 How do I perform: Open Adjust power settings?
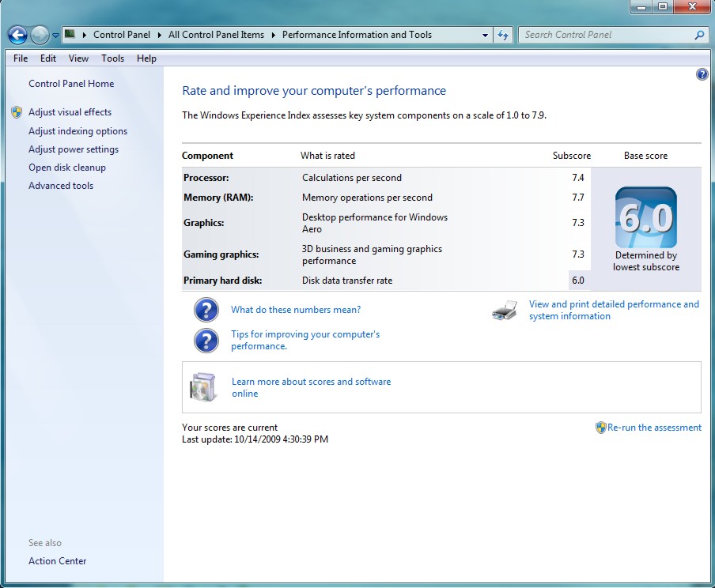click(74, 149)
